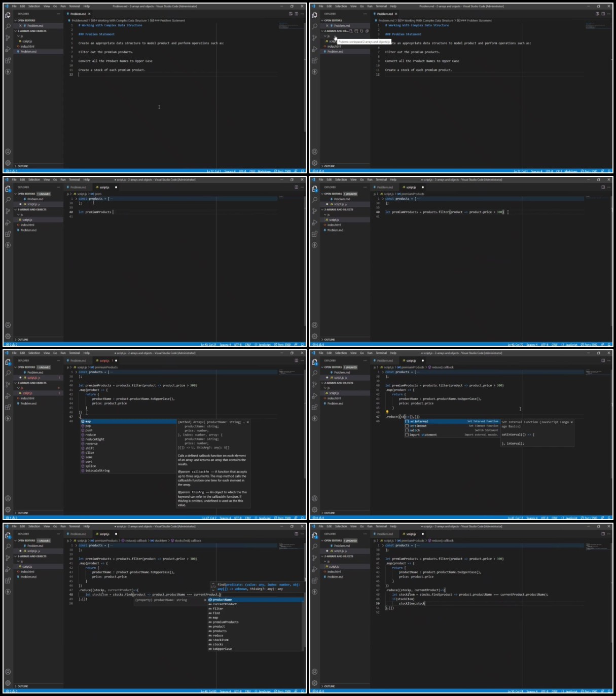Close the map method documentation popup

(x=248, y=422)
